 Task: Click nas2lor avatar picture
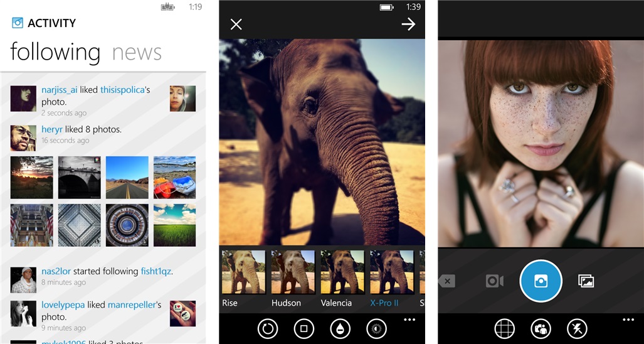click(x=23, y=280)
